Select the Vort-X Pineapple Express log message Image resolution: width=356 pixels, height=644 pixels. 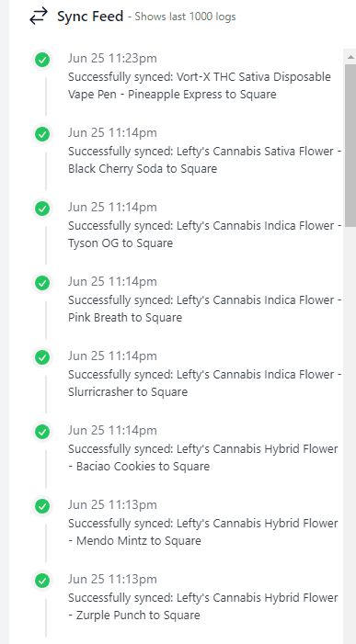(200, 85)
